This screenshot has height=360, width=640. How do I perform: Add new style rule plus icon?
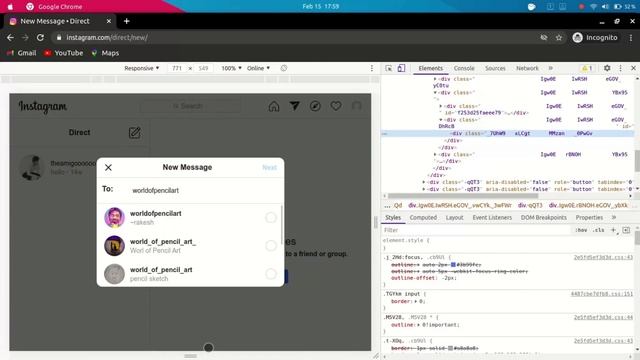[613, 230]
